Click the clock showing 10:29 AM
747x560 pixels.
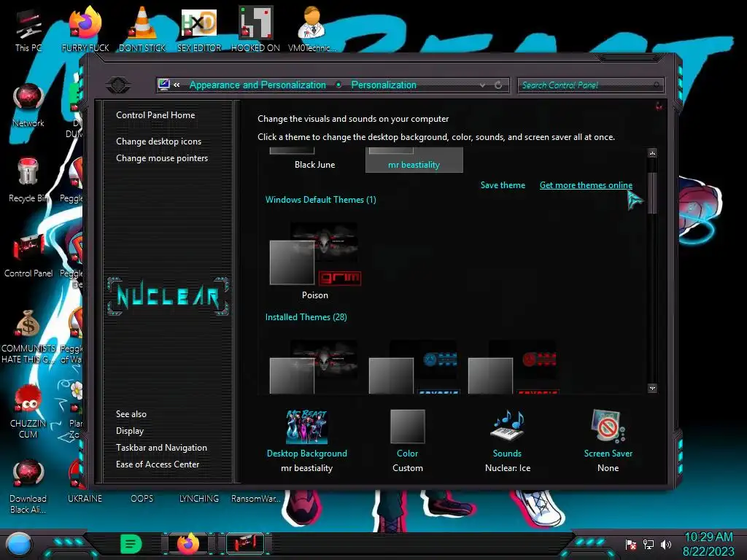(708, 537)
